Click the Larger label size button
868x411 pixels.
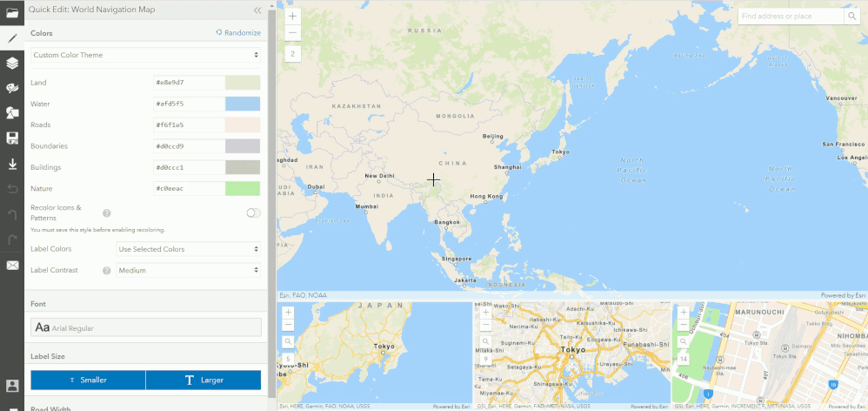204,380
